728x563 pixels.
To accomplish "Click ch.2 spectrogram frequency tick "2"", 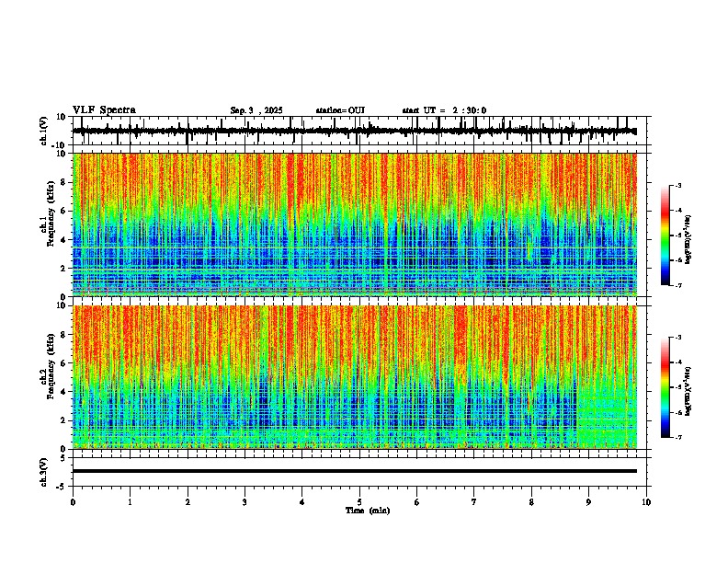I will pos(63,420).
